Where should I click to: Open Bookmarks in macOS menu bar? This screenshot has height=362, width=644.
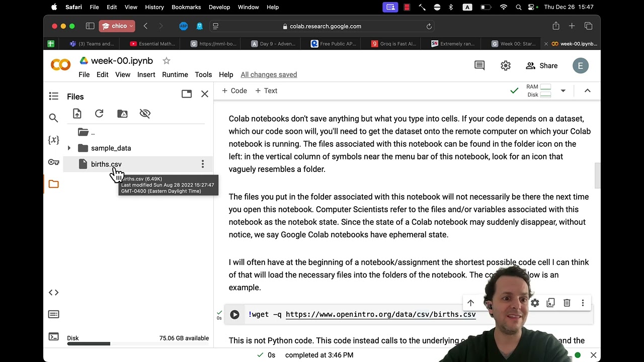click(186, 7)
